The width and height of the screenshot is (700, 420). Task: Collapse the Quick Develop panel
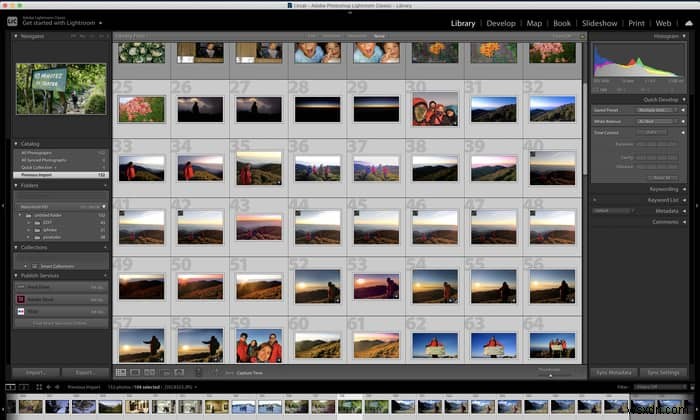click(683, 100)
